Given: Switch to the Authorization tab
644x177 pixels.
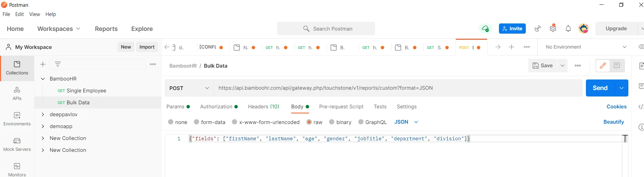Looking at the screenshot, I should (219, 107).
